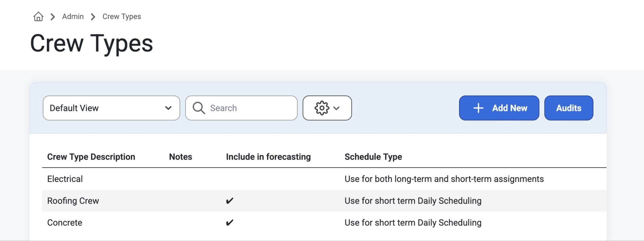Click the gear settings icon
Viewport: 644px width, 241px height.
322,108
